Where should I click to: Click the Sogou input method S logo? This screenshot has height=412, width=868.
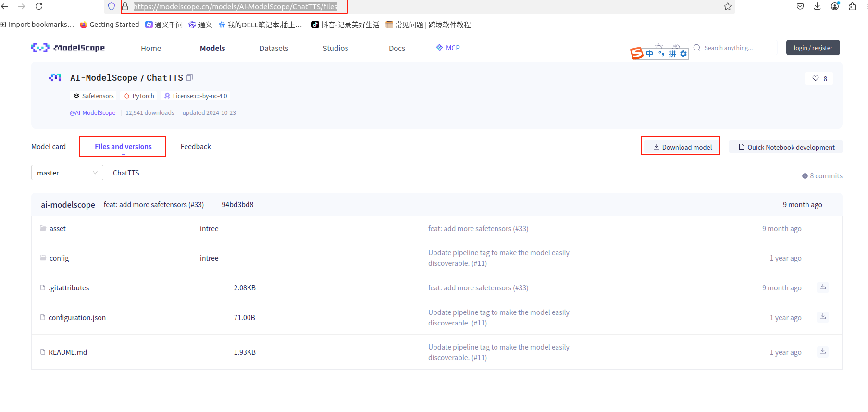point(637,53)
